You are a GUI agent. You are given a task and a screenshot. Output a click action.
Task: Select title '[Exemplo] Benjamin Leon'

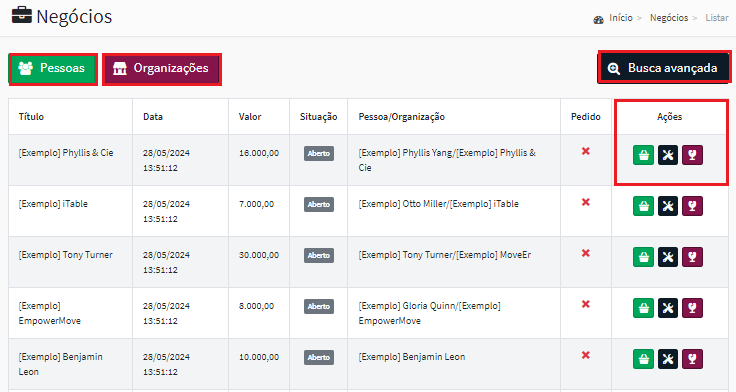tap(61, 364)
